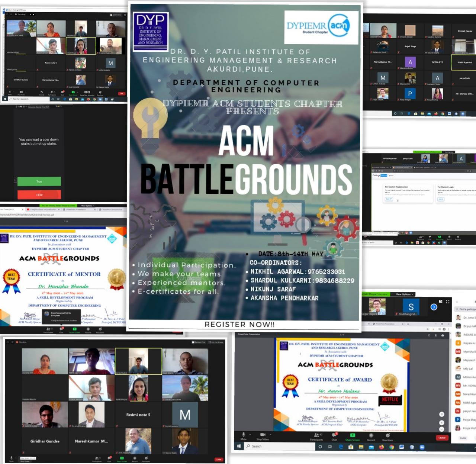Image resolution: width=476 pixels, height=464 pixels.
Task: Open File Explorer in award window taskbar
Action: click(361, 447)
